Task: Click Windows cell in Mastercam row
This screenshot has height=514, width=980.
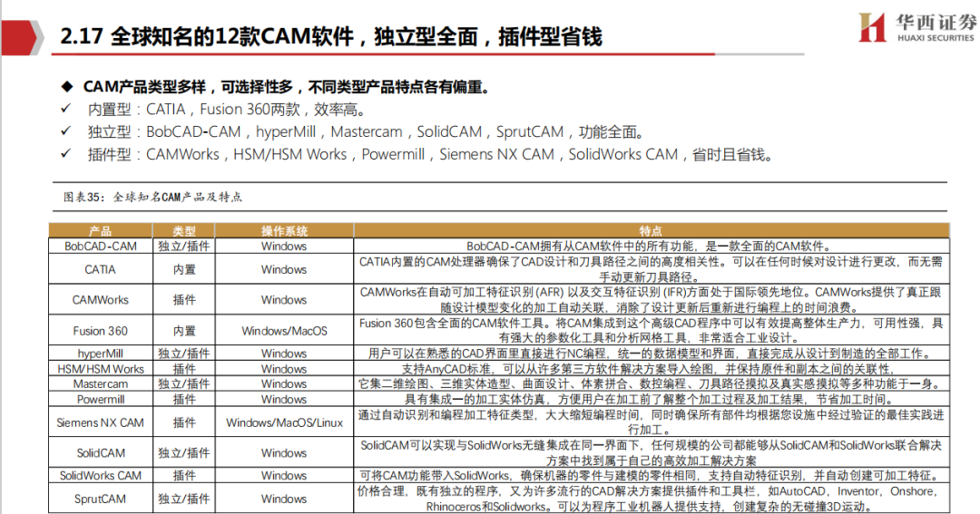Action: coord(284,384)
